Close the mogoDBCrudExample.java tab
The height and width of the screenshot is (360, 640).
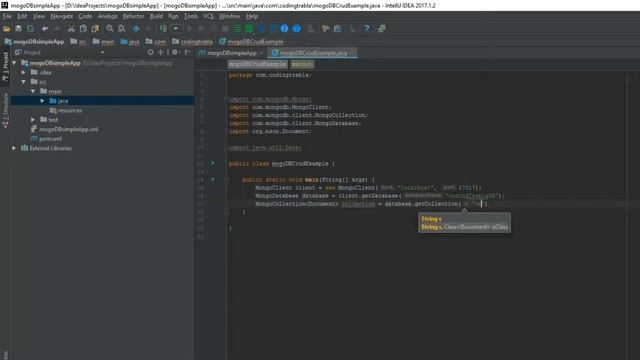[x=353, y=53]
